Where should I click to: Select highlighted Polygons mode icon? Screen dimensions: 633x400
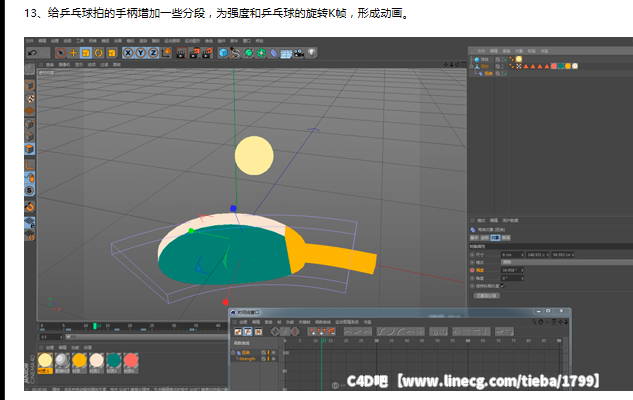point(29,149)
